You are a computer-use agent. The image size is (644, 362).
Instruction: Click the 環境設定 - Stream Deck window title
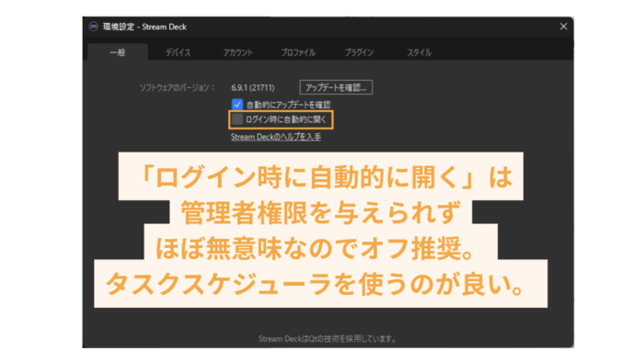pos(144,27)
